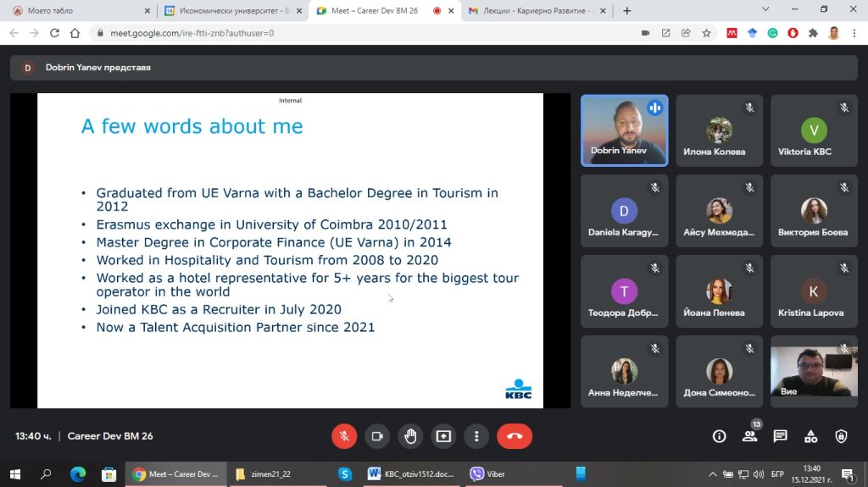Open tab search dropdown arrow
Screen dimensions: 868x487
tap(765, 9)
